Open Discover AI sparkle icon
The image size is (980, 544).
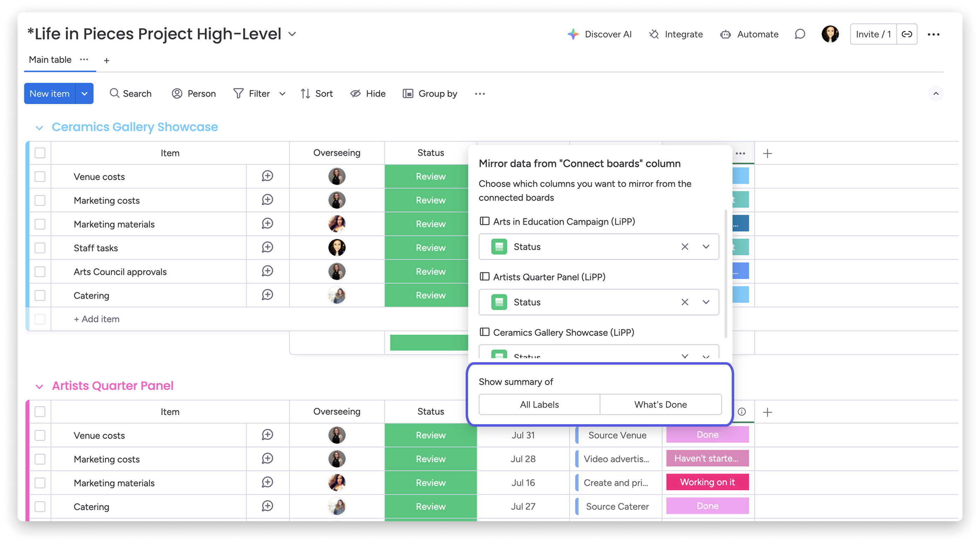573,34
